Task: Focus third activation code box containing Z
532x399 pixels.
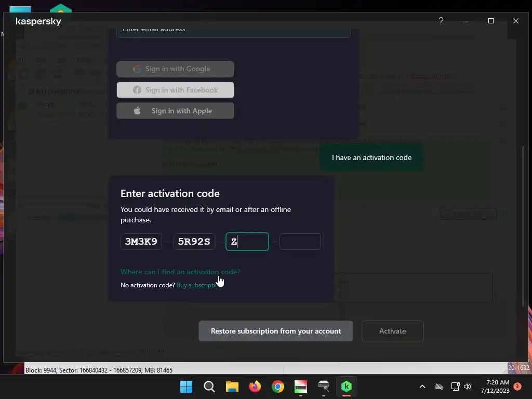Action: point(247,242)
